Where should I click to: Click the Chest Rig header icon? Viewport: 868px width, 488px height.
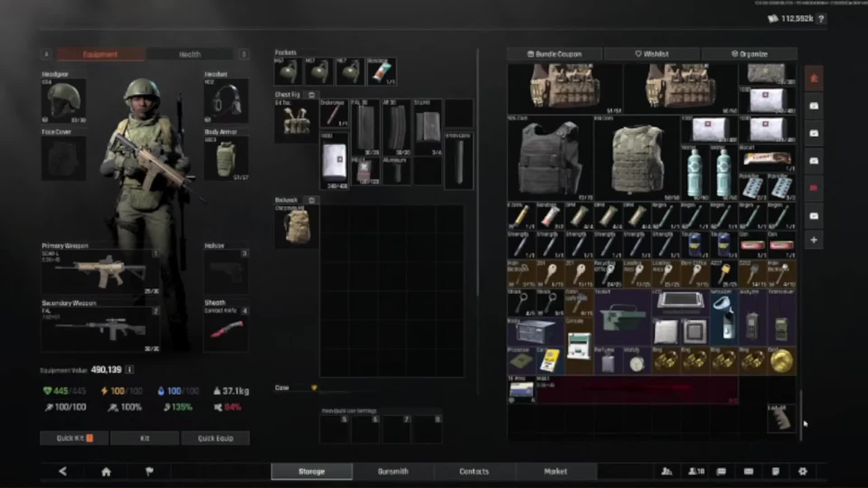[311, 95]
